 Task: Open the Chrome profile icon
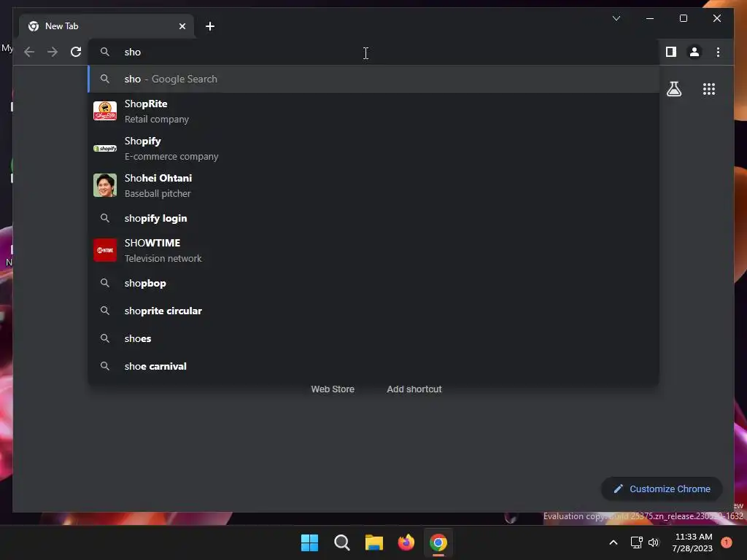click(x=694, y=52)
